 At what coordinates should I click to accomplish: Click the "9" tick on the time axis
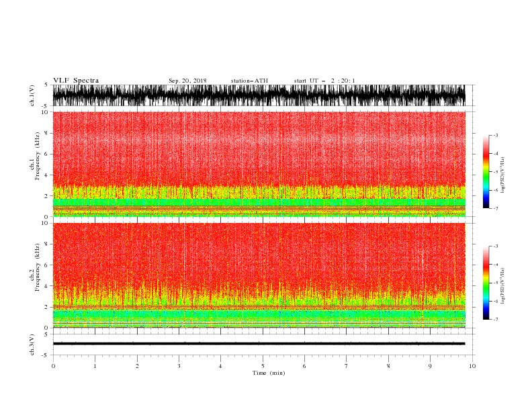tap(430, 366)
